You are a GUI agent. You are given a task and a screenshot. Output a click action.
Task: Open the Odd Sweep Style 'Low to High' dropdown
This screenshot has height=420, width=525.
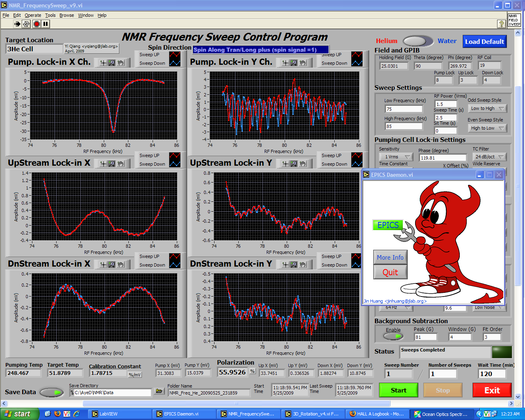click(487, 108)
